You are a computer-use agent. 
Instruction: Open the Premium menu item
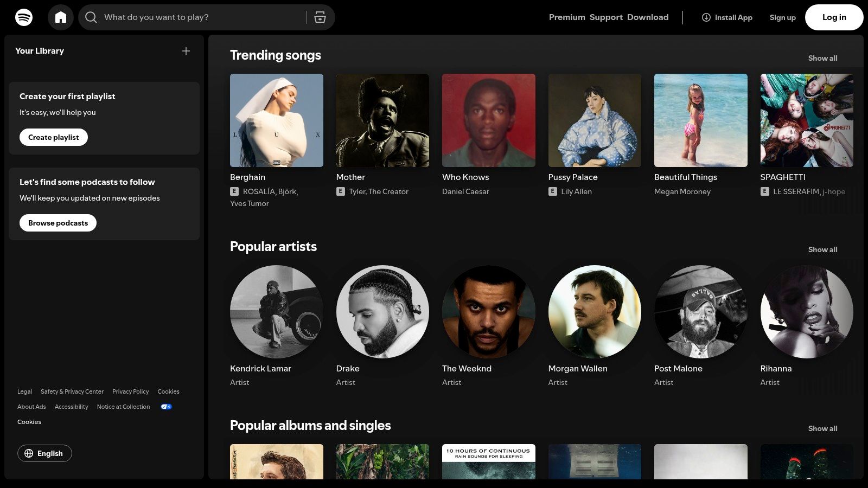566,17
